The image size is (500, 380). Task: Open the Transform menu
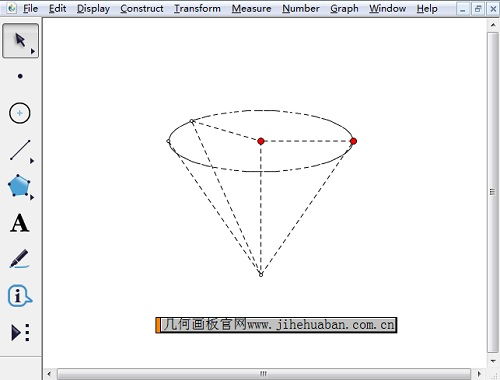pyautogui.click(x=197, y=9)
